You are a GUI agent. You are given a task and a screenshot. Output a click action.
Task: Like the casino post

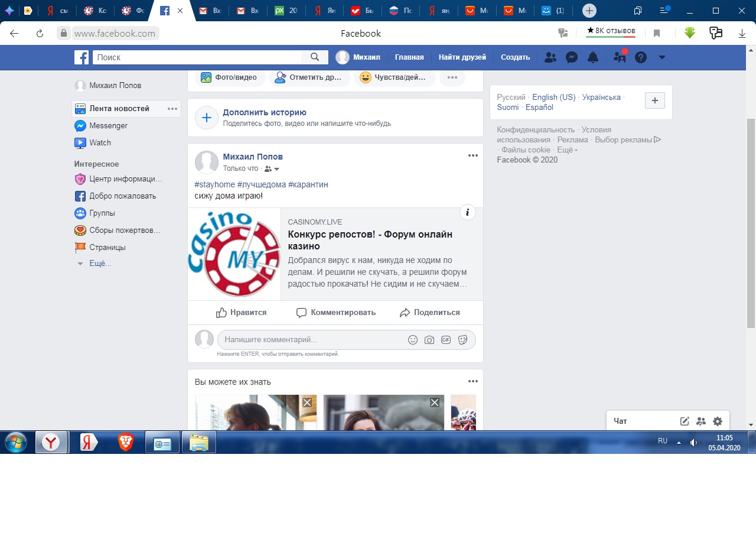point(241,313)
